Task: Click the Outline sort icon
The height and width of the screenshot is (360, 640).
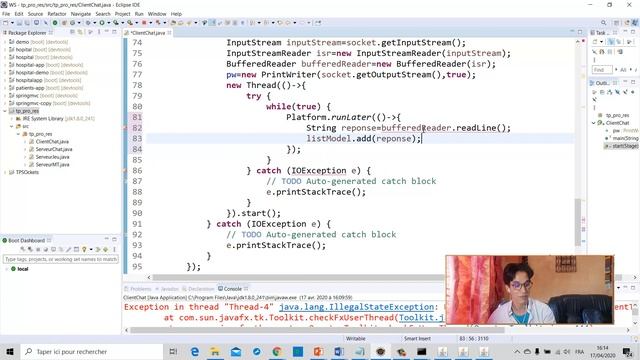Action: 610,92
